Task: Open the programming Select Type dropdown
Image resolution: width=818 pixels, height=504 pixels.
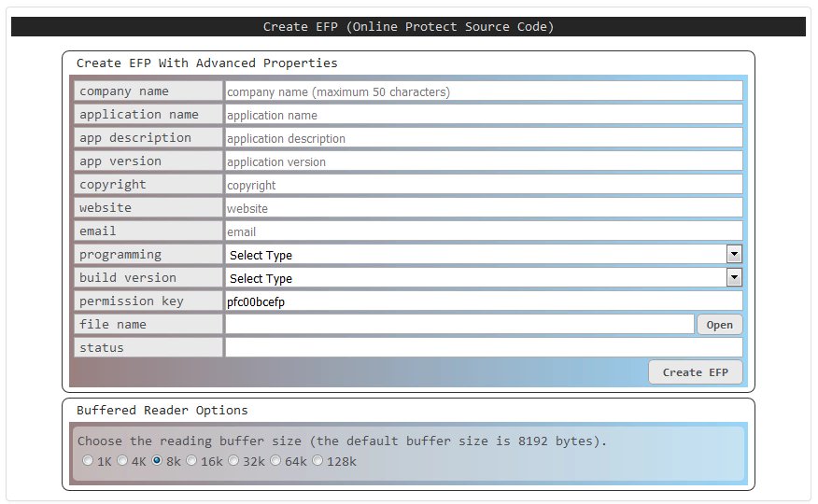Action: point(484,255)
